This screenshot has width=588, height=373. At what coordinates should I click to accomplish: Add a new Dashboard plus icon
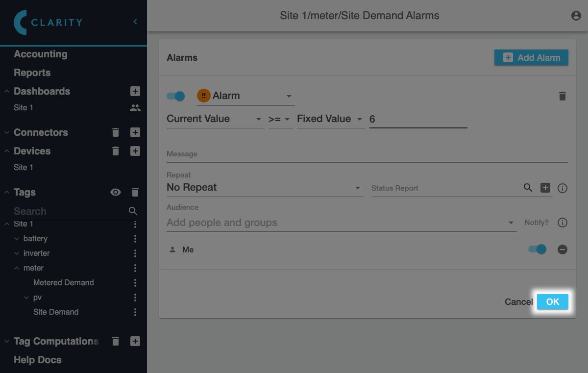click(135, 91)
